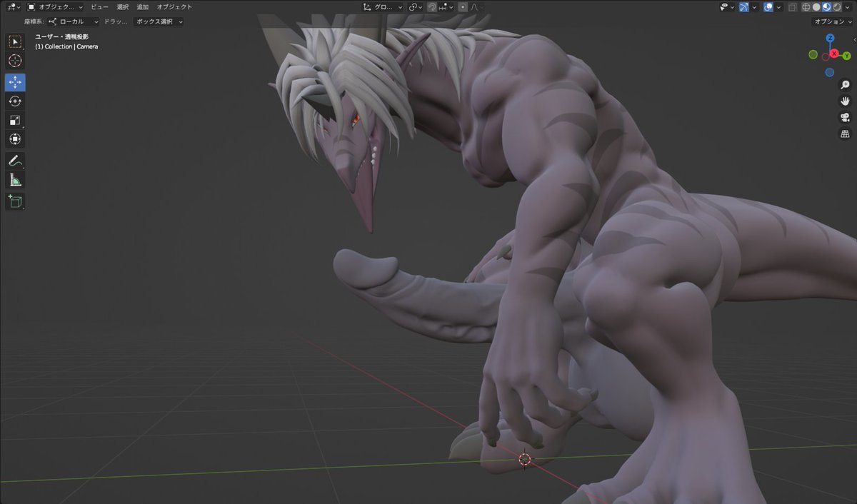Choose the Rotate tool
The height and width of the screenshot is (504, 857).
click(x=15, y=101)
